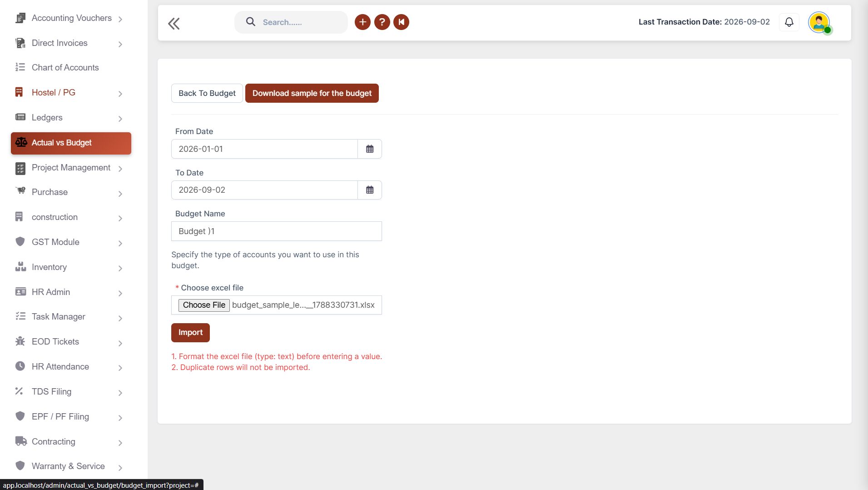Screen dimensions: 868x490
Task: Click Direct Invoices sidebar icon
Action: click(x=20, y=43)
